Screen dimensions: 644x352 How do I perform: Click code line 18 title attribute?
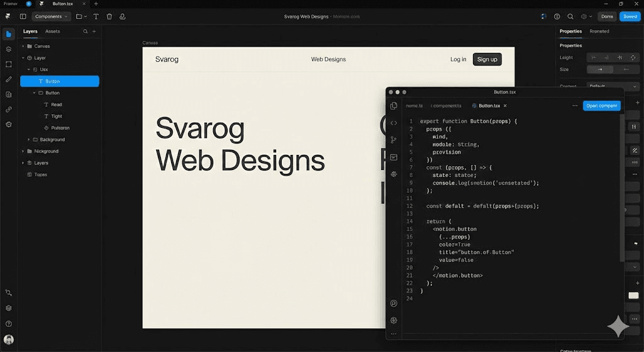[x=476, y=252]
